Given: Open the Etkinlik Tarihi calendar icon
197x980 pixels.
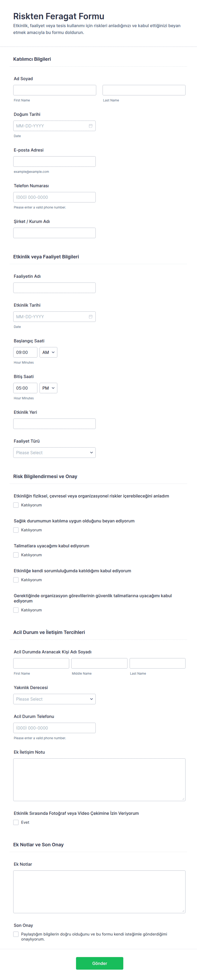Looking at the screenshot, I should tap(90, 316).
